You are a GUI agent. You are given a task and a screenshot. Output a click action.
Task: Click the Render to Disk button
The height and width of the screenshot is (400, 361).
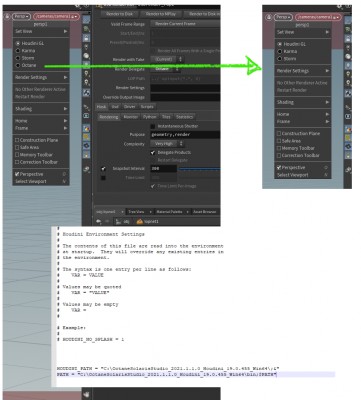point(119,14)
